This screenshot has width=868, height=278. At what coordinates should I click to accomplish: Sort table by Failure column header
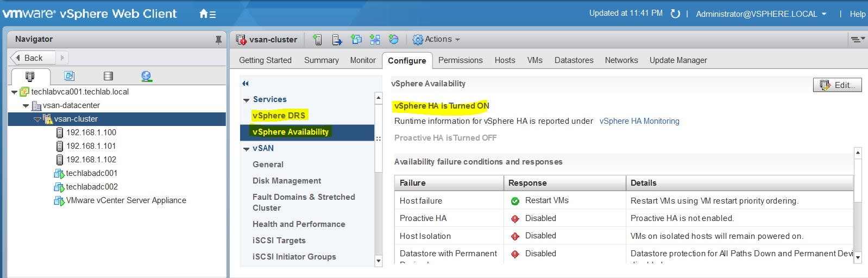(449, 183)
